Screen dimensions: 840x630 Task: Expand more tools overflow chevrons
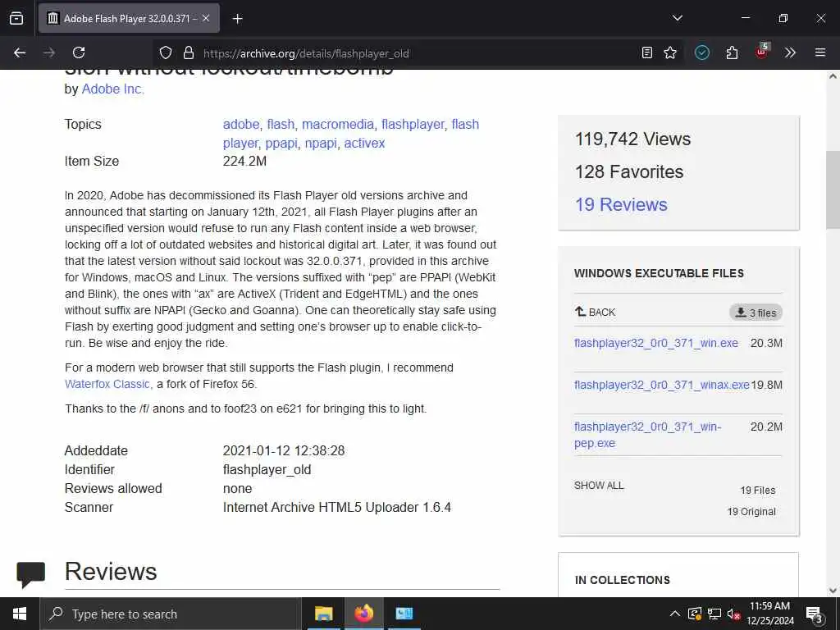[x=790, y=52]
